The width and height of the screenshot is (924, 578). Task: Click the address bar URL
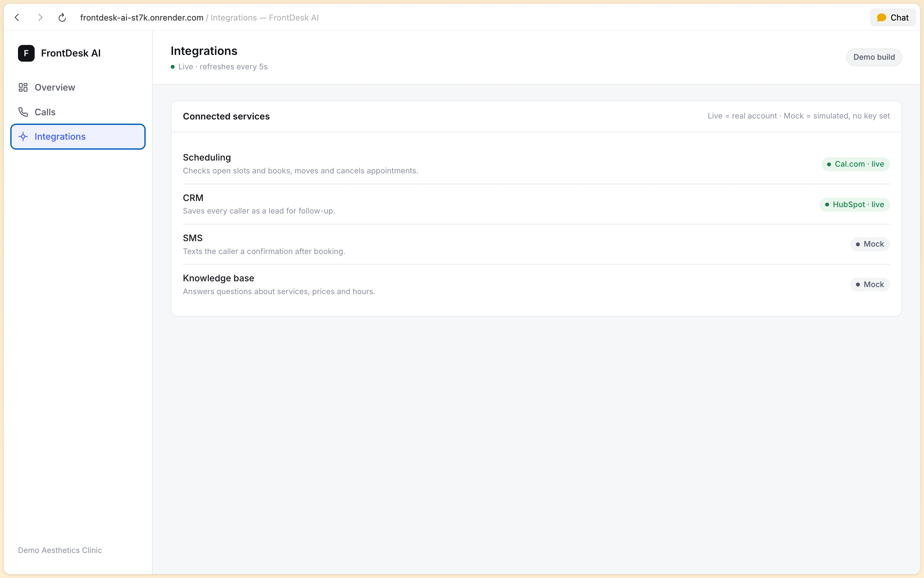pos(142,18)
